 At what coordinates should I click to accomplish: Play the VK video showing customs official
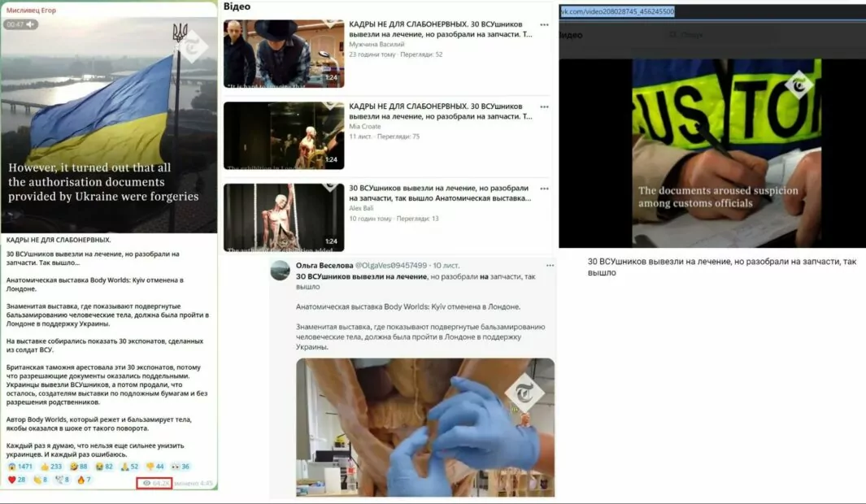(x=727, y=153)
